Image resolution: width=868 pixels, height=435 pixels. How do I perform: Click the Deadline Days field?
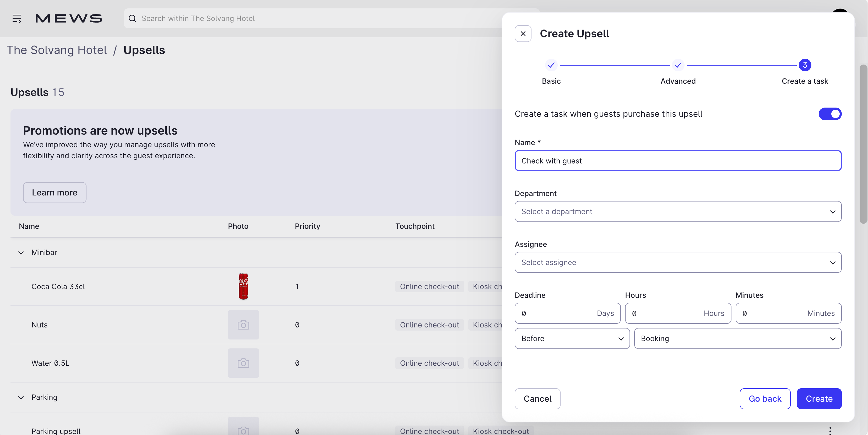[x=567, y=313]
